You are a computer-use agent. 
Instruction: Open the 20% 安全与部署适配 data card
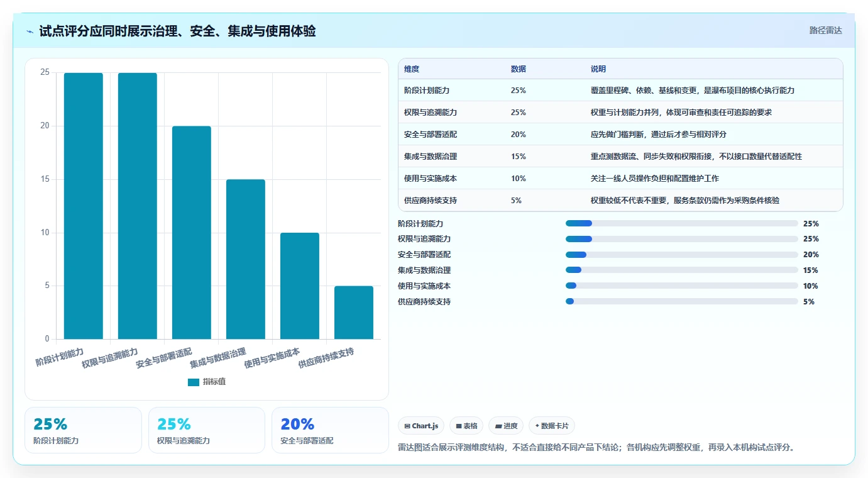(x=331, y=430)
